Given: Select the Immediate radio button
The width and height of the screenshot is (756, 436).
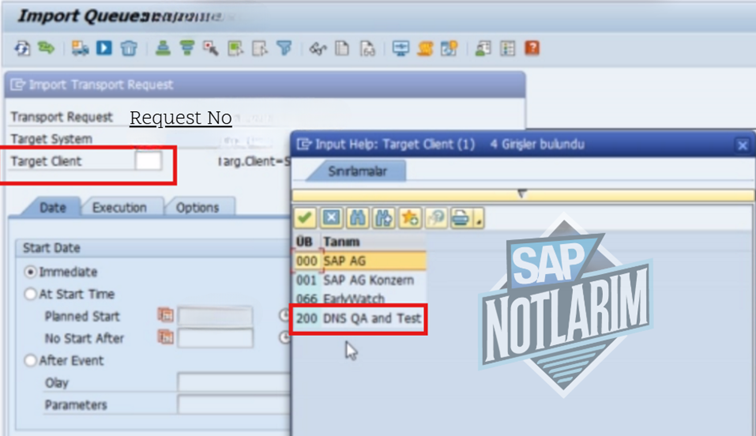Looking at the screenshot, I should point(30,272).
